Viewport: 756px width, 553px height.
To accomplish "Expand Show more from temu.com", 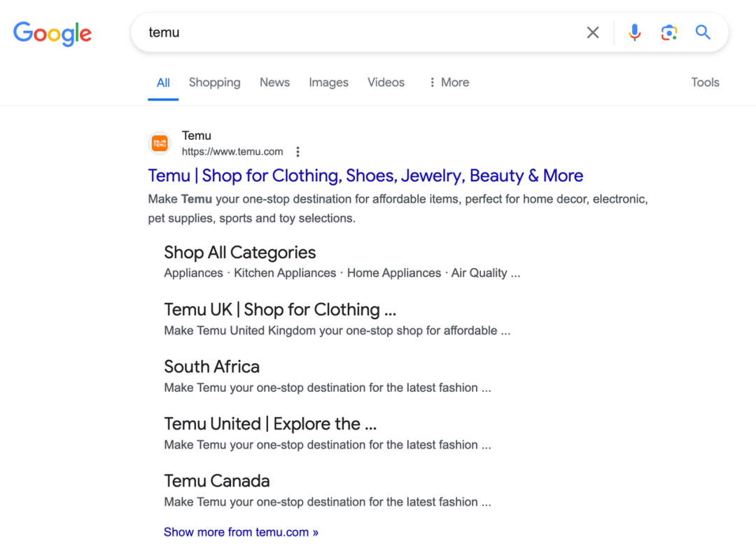I will pyautogui.click(x=241, y=532).
